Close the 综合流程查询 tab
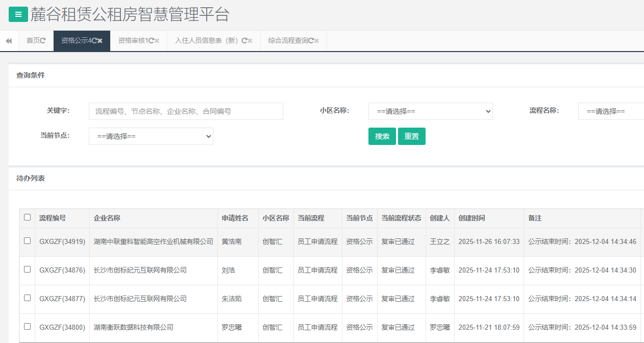The image size is (644, 343). [x=316, y=41]
